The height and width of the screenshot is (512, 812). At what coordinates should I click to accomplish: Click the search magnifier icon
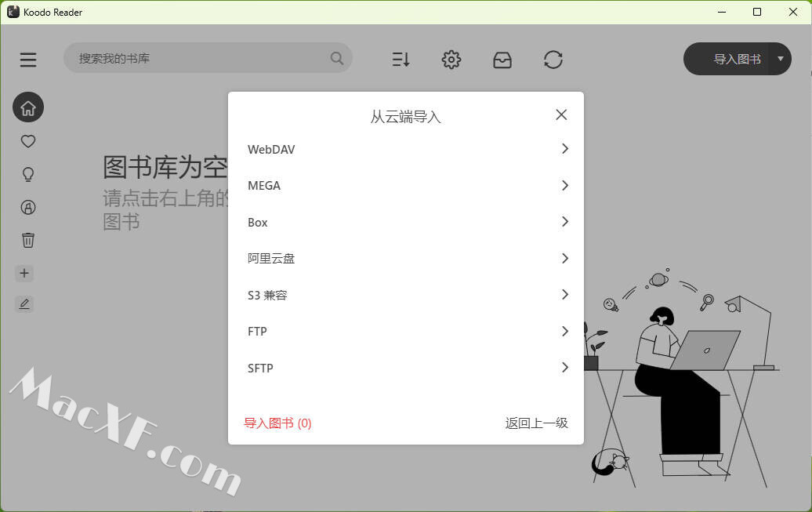(x=336, y=58)
